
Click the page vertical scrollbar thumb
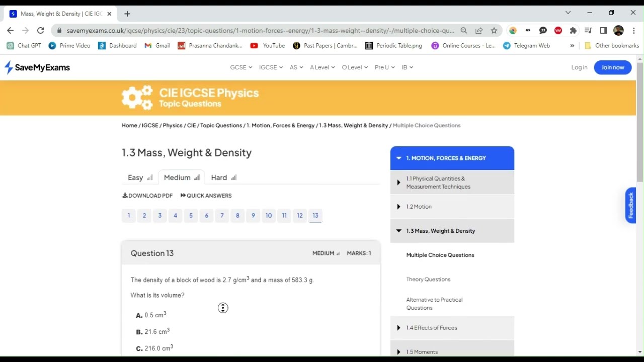click(640, 122)
